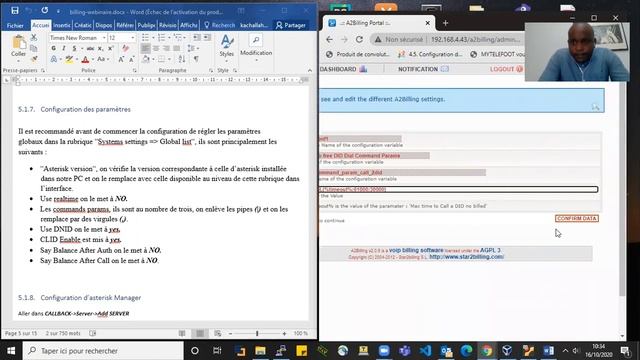Apply bold with the G button
The height and width of the screenshot is (360, 640).
point(53,48)
